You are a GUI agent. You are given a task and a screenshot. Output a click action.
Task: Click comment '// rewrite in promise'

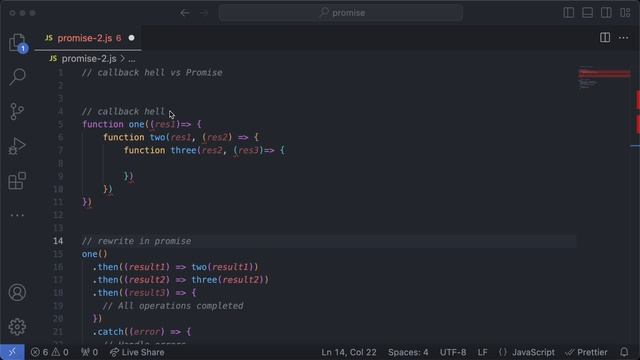136,241
